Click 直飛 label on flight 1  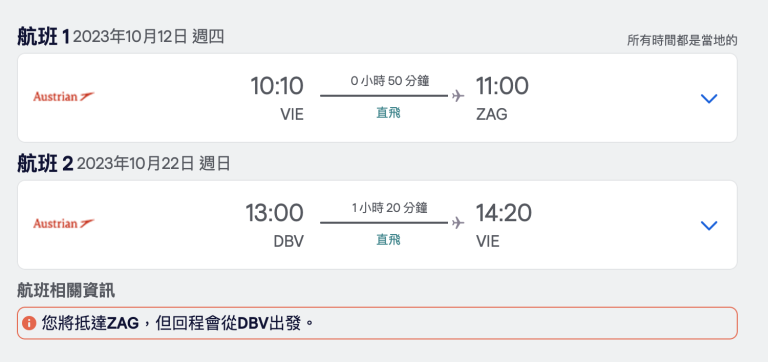(388, 113)
